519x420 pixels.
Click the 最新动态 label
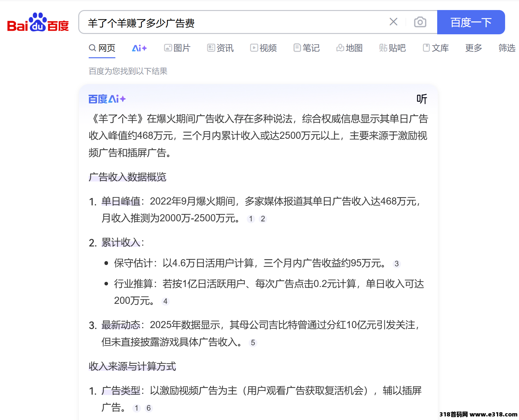(121, 325)
